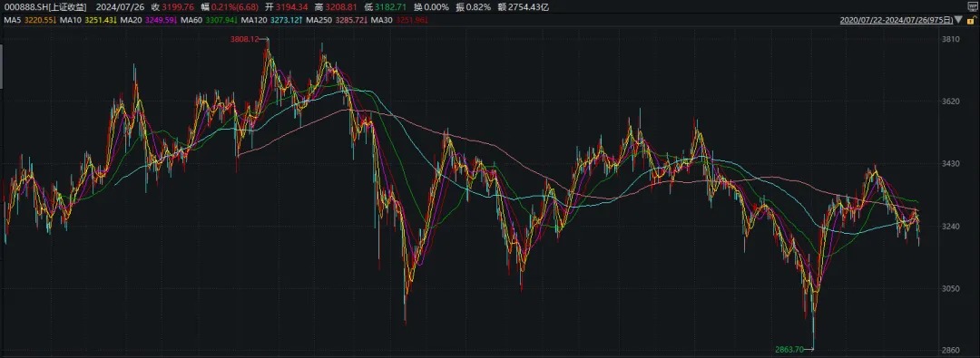Viewport: 980px width, 358px height.
Task: Click the 000888.SH stock code title
Action: (24, 7)
